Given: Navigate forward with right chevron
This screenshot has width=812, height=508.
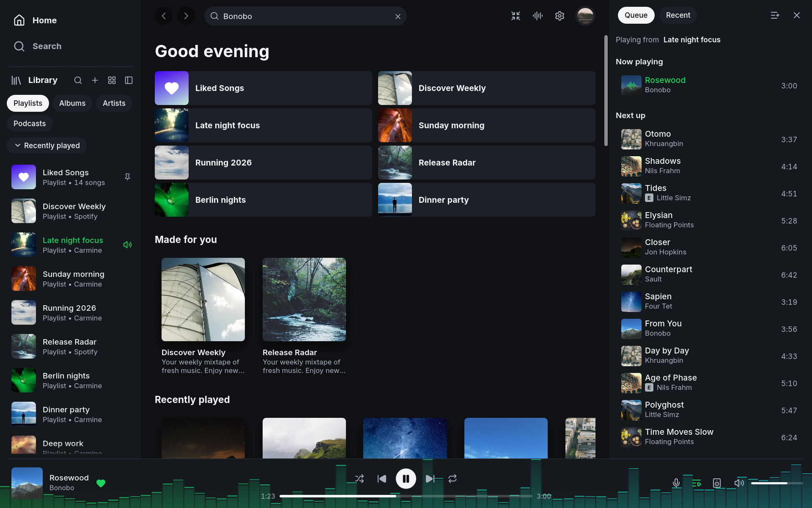Looking at the screenshot, I should coord(186,16).
